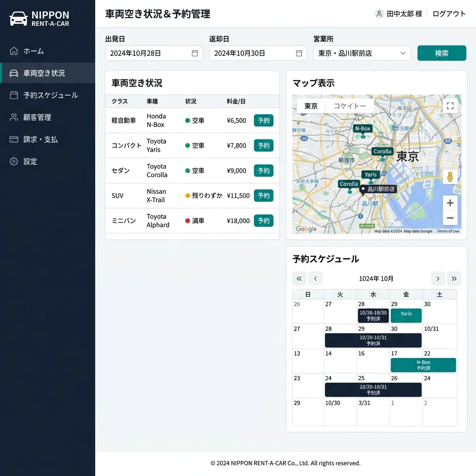The height and width of the screenshot is (476, 476).
Task: Click the ログアウト link
Action: (449, 13)
